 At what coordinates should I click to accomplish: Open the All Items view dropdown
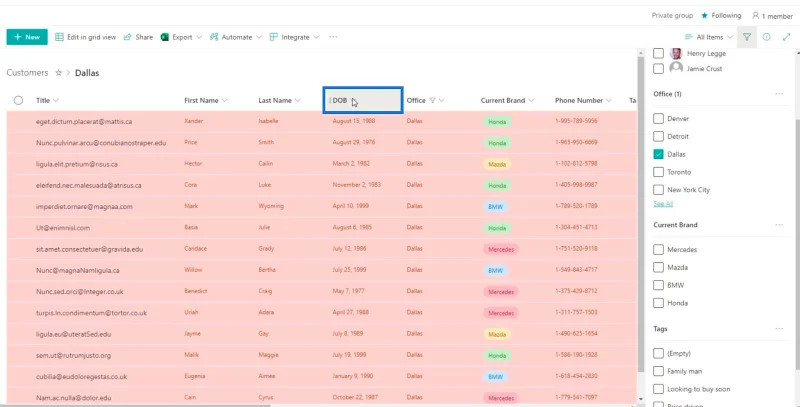click(730, 37)
